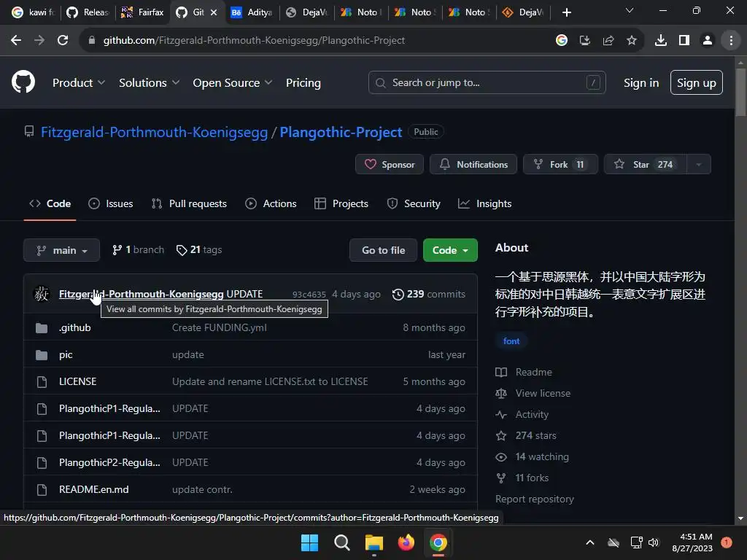747x560 pixels.
Task: Open the pic folder
Action: (66, 355)
